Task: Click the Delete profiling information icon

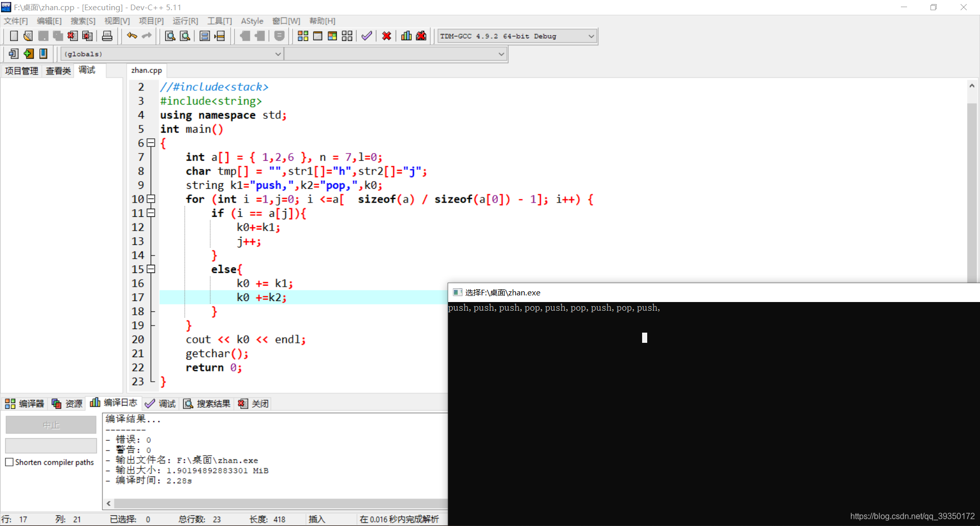Action: tap(422, 36)
